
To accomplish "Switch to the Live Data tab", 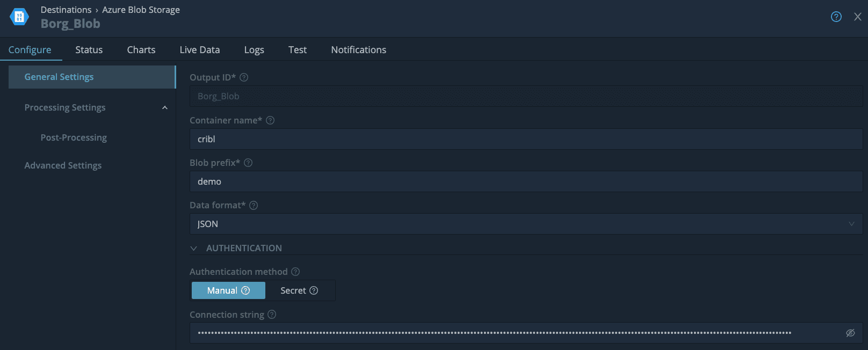I will tap(199, 50).
